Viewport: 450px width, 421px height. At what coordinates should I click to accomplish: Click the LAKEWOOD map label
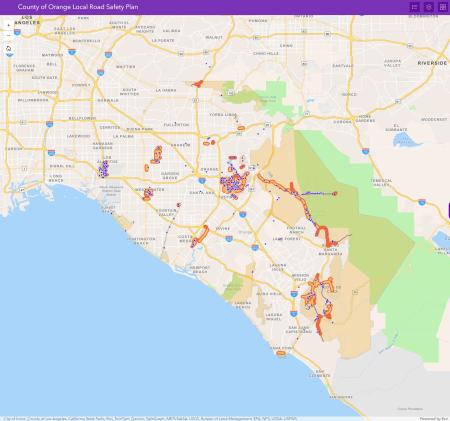point(79,136)
